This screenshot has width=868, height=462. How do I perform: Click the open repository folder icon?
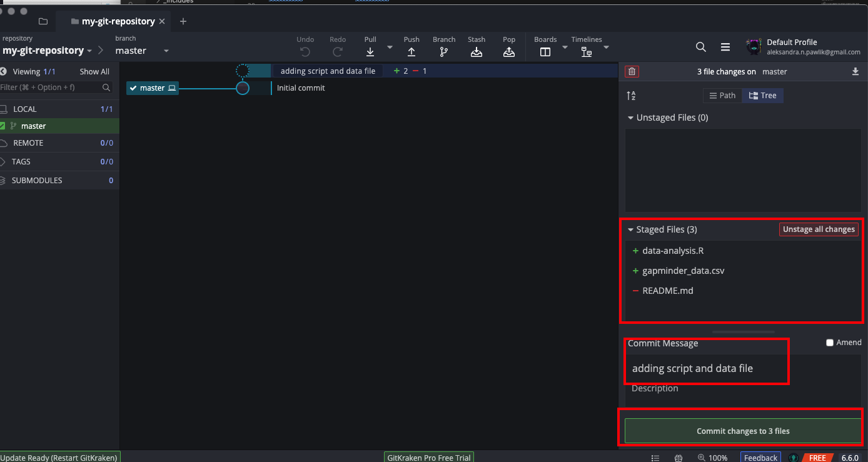(x=43, y=21)
